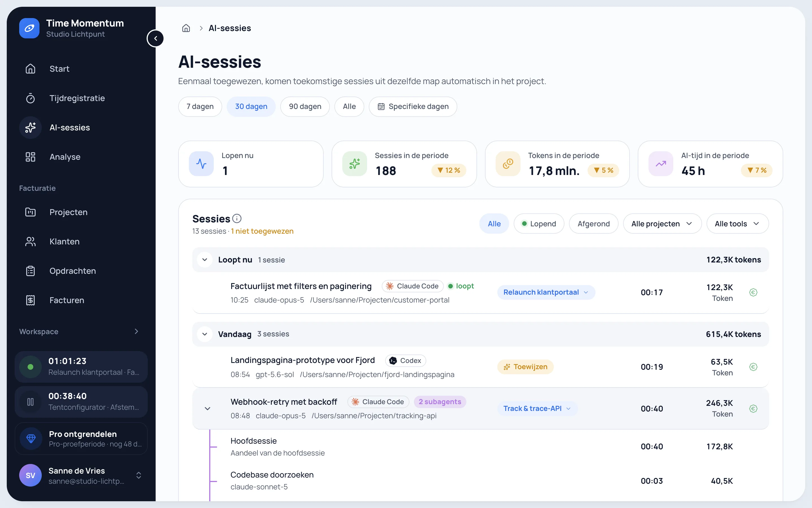The height and width of the screenshot is (508, 812).
Task: Click the euro icon on the Webhook-retry row
Action: click(753, 409)
